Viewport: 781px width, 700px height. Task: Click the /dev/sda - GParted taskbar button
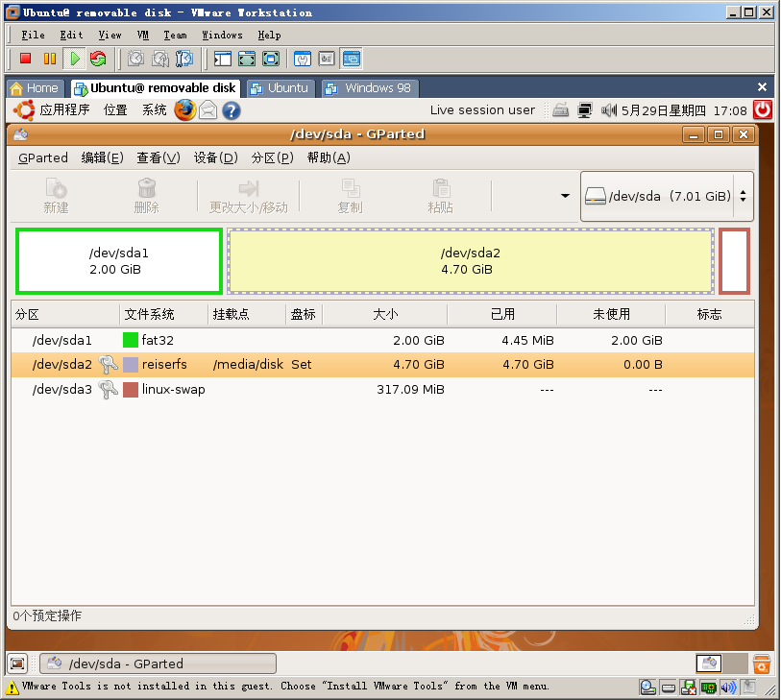coord(158,664)
